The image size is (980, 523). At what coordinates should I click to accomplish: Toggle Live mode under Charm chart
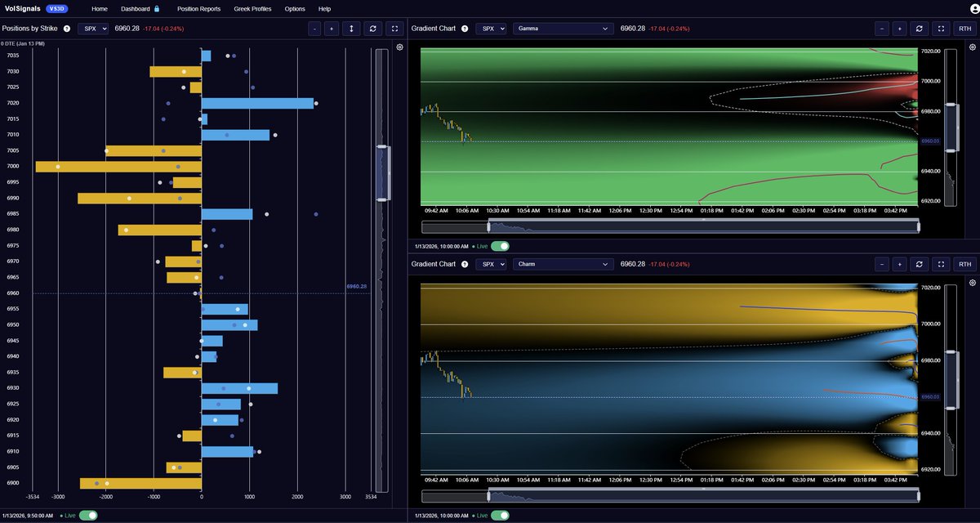click(x=501, y=515)
